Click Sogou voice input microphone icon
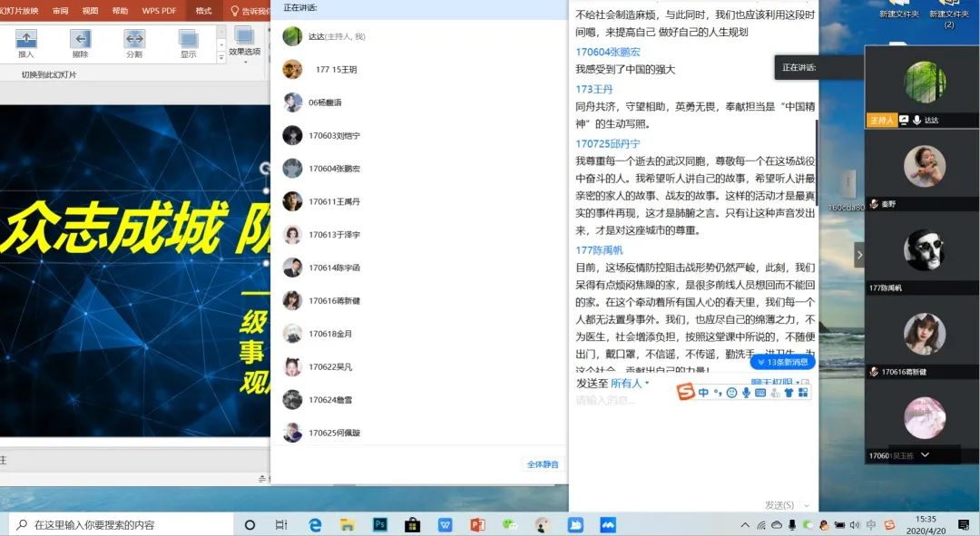 click(746, 393)
